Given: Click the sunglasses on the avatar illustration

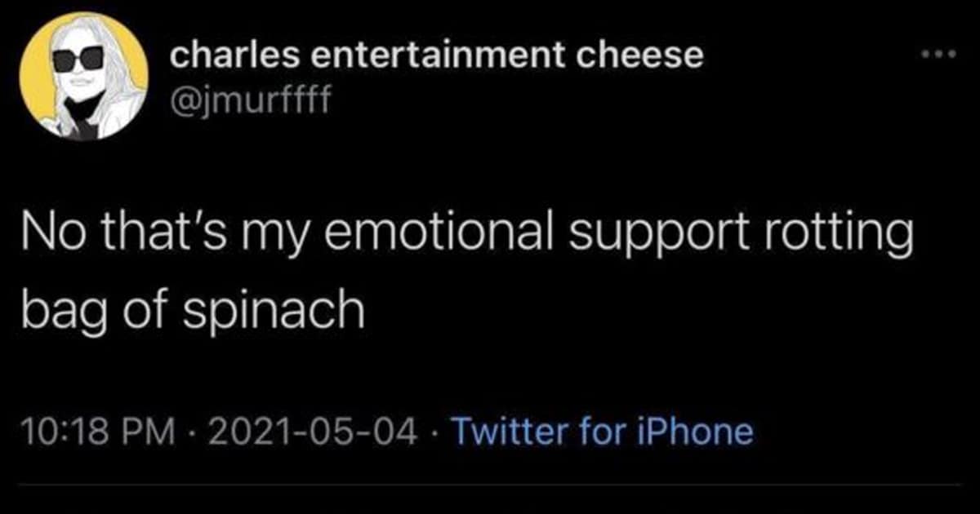Looking at the screenshot, I should click(x=78, y=60).
